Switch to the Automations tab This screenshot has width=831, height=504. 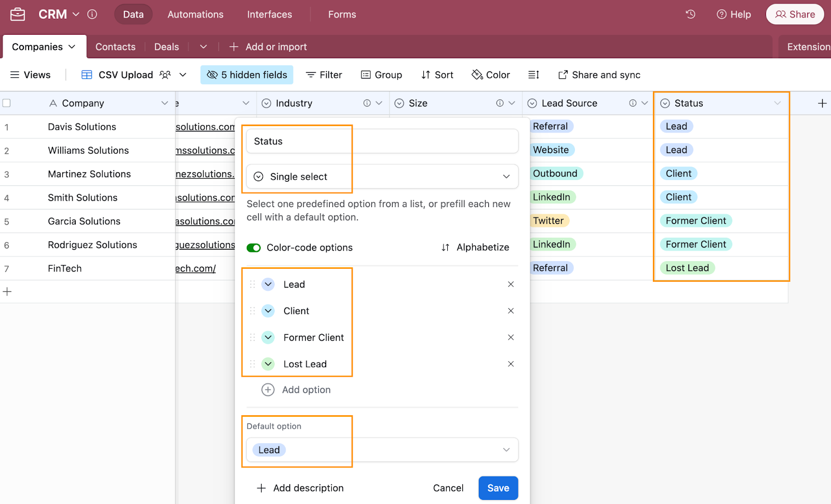(x=195, y=15)
